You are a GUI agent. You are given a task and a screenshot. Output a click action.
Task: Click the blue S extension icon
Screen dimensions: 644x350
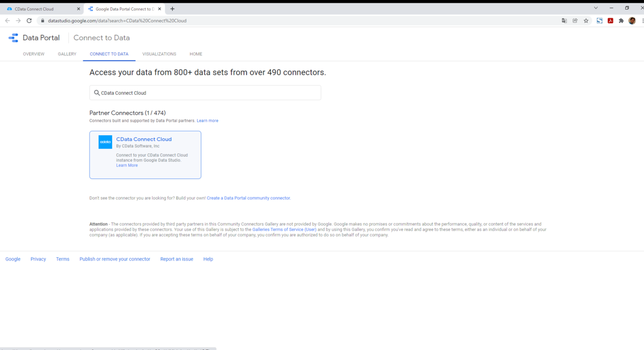(599, 20)
